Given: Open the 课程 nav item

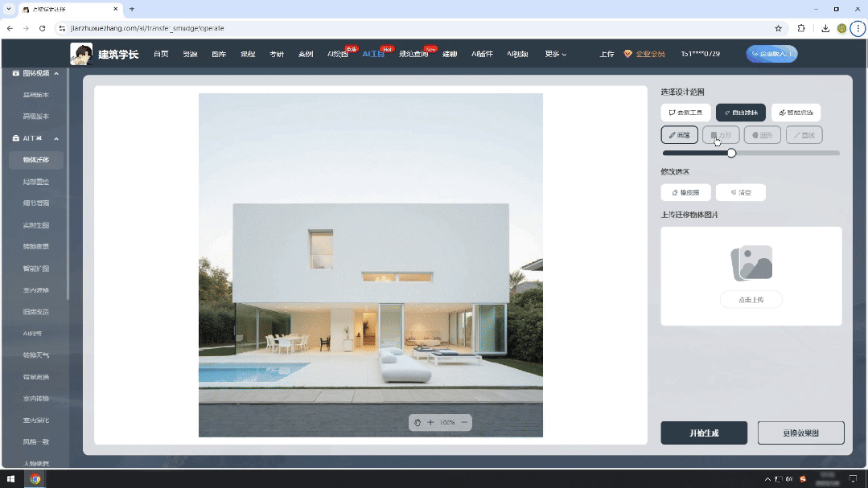Looking at the screenshot, I should (x=248, y=54).
